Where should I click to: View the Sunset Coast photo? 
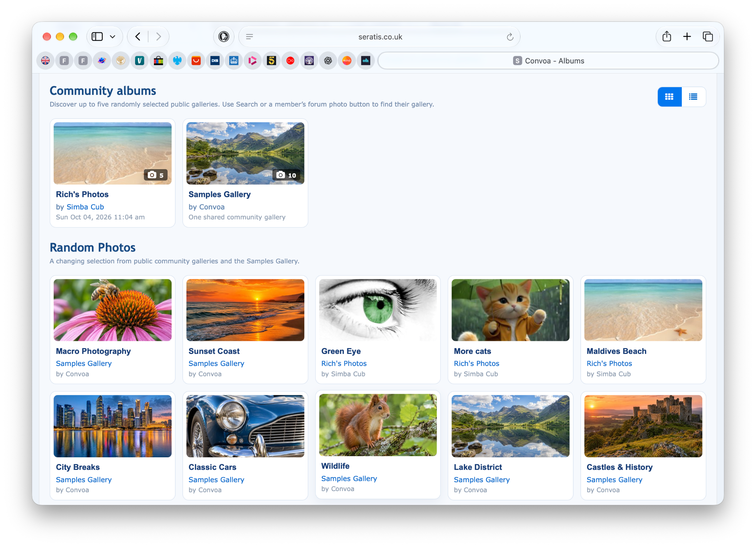click(245, 310)
